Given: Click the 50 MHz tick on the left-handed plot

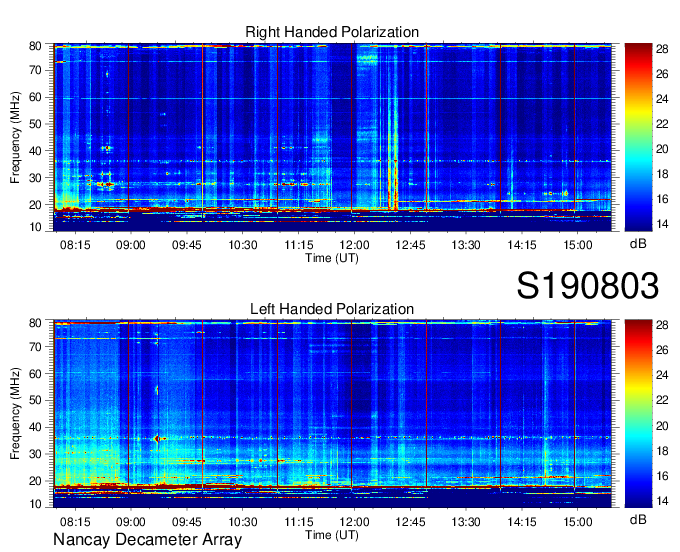Looking at the screenshot, I should pos(35,400).
